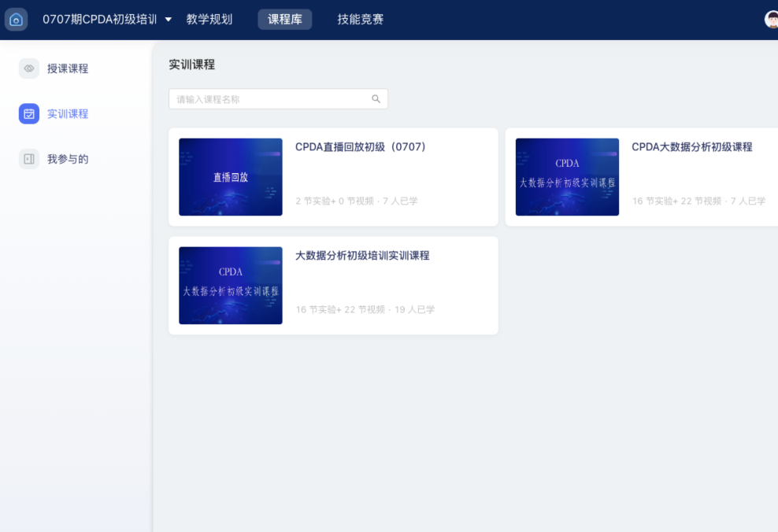778x532 pixels.
Task: Switch to the 课程库 tab
Action: click(285, 20)
